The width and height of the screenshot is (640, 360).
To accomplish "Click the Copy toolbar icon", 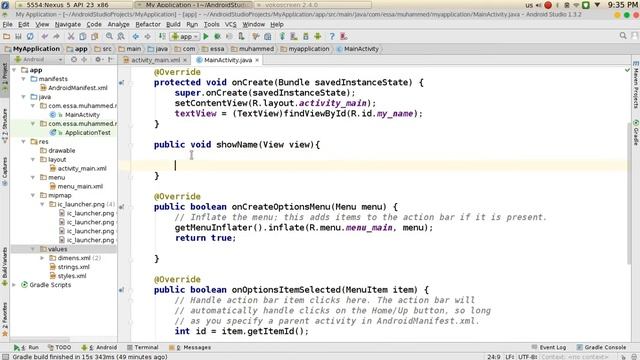I will [83, 36].
